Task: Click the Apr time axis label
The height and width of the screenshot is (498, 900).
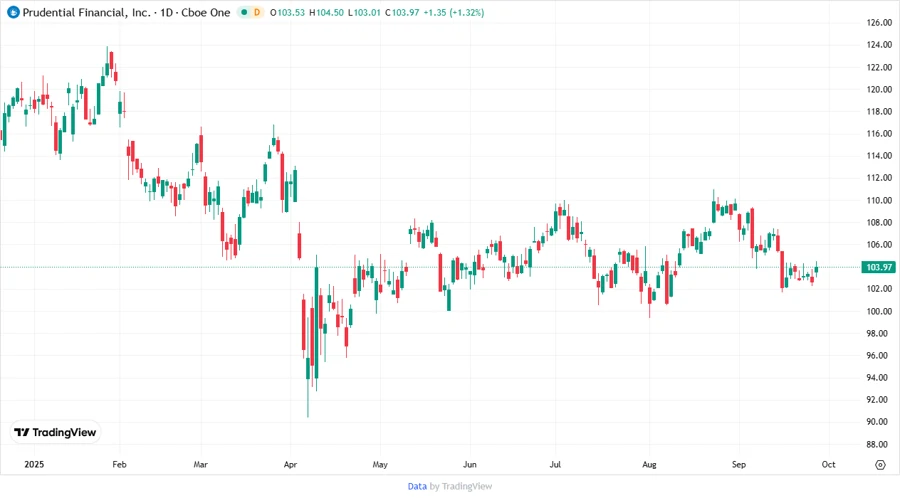Action: coord(290,464)
